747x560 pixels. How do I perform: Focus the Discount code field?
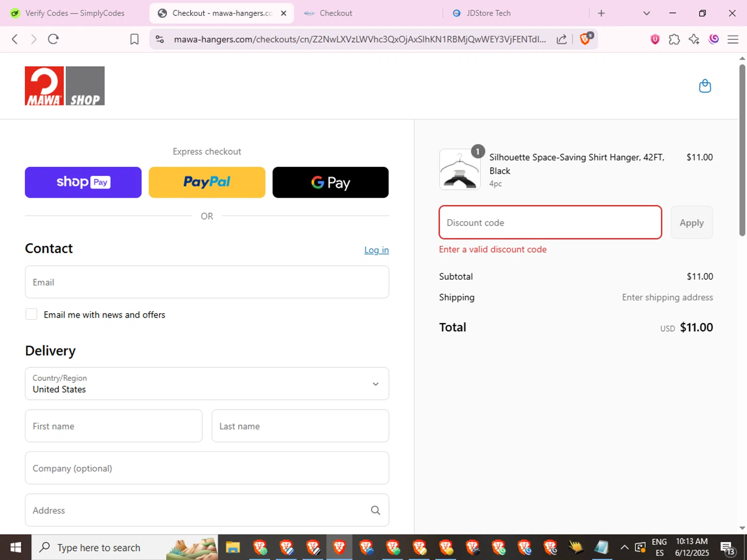coord(550,223)
